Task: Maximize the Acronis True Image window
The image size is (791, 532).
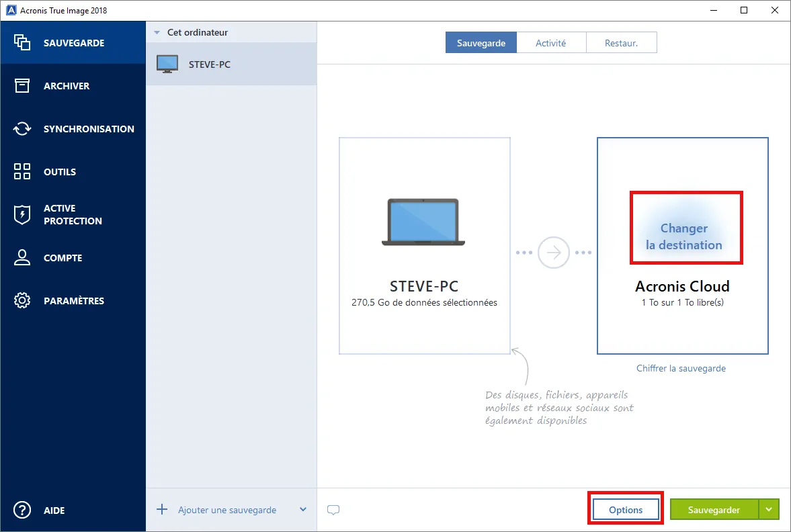Action: [x=743, y=10]
